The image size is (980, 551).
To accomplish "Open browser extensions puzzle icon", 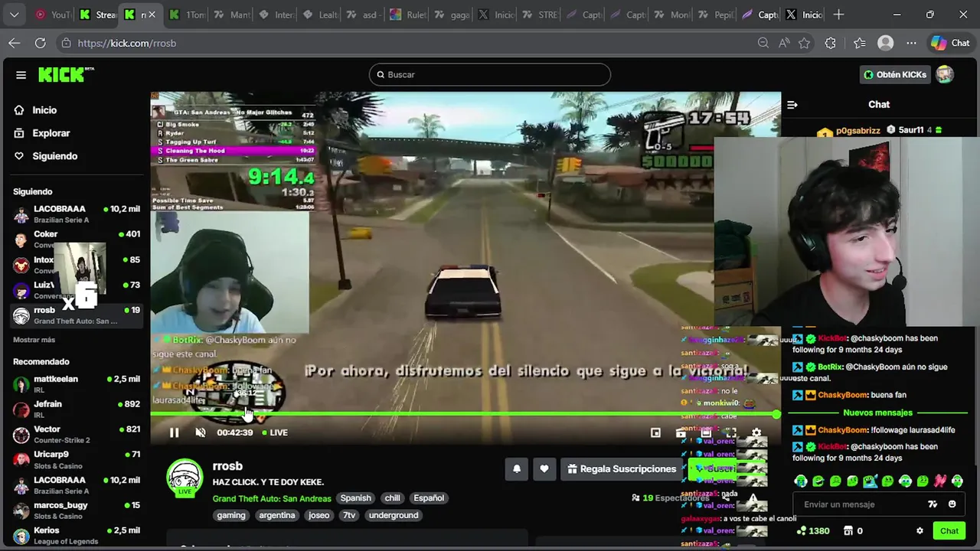I will [x=831, y=44].
